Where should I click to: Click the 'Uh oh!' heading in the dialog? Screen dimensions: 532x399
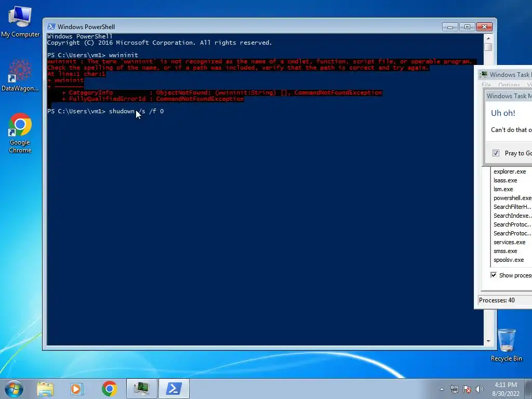tap(503, 113)
